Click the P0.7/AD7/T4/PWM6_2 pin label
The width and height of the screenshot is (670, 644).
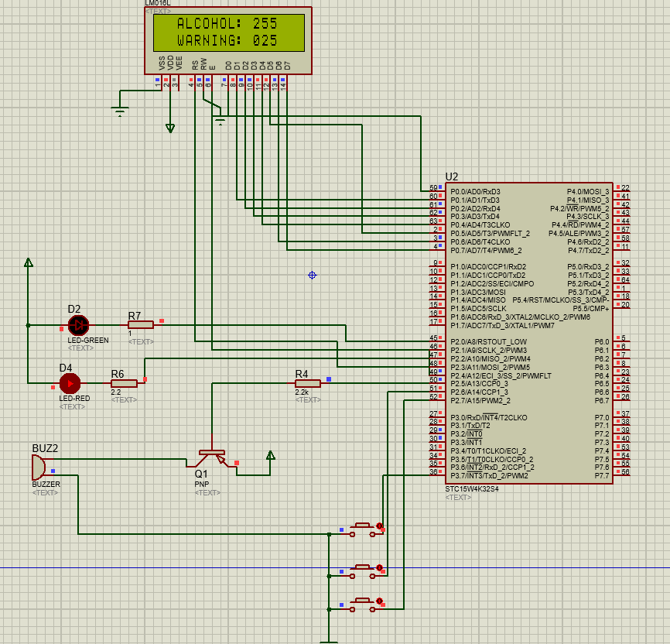click(x=486, y=251)
